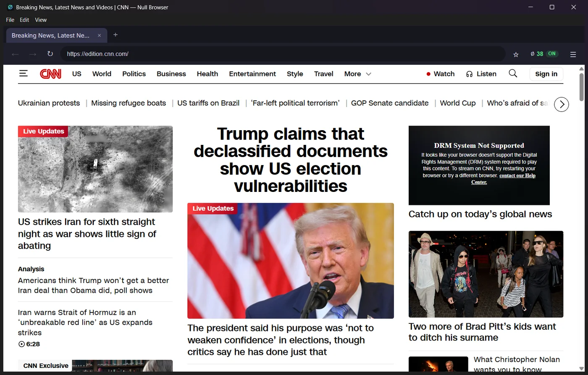Click the CNN Exclusive badge
The width and height of the screenshot is (588, 375).
pos(45,366)
